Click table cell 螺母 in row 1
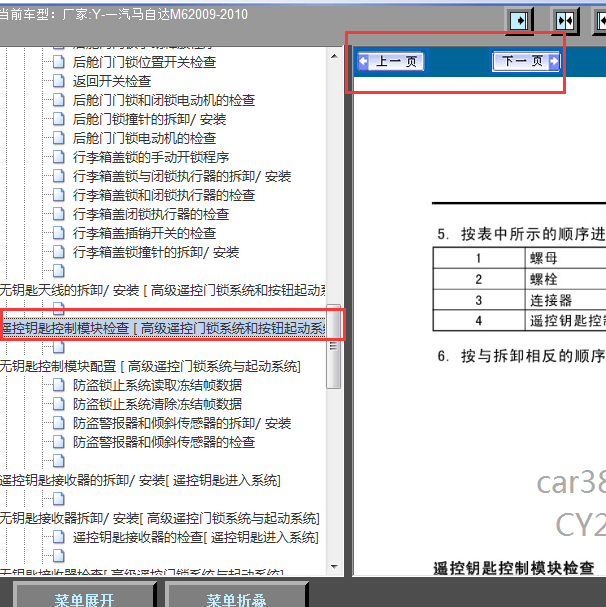 544,258
